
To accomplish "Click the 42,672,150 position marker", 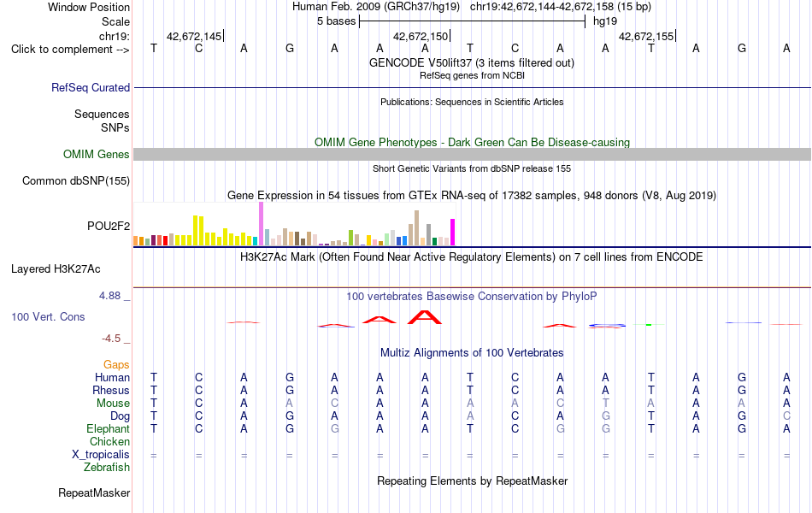I will point(420,36).
